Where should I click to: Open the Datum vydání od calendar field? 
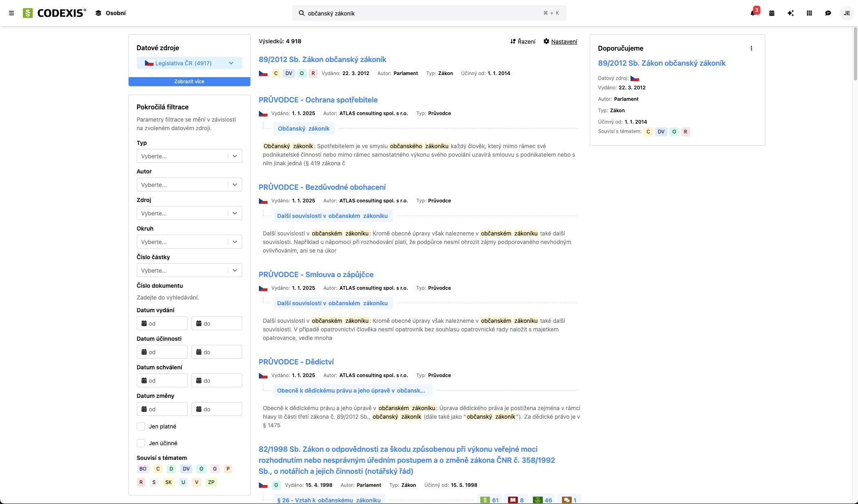click(x=162, y=323)
